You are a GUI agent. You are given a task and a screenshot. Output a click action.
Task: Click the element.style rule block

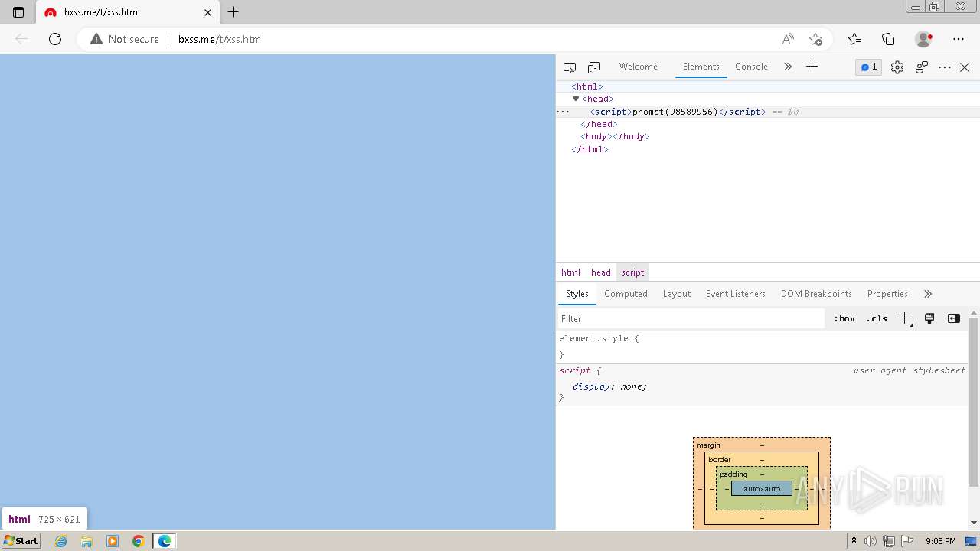click(x=762, y=347)
